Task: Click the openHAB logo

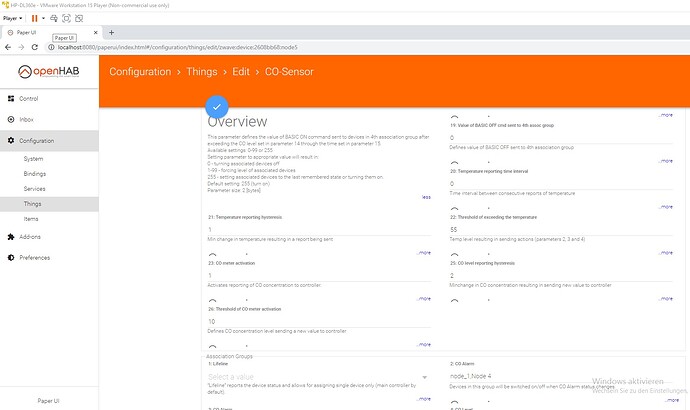Action: pos(49,72)
